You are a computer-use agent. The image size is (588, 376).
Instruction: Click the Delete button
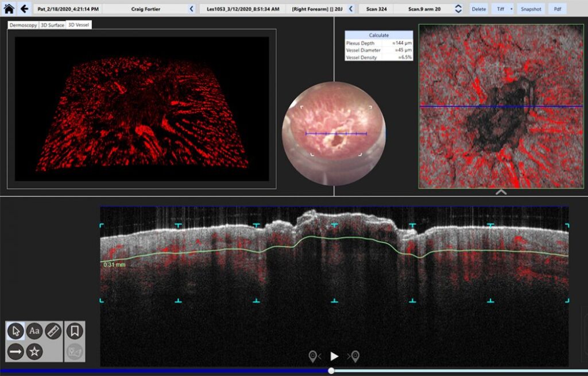(x=478, y=9)
